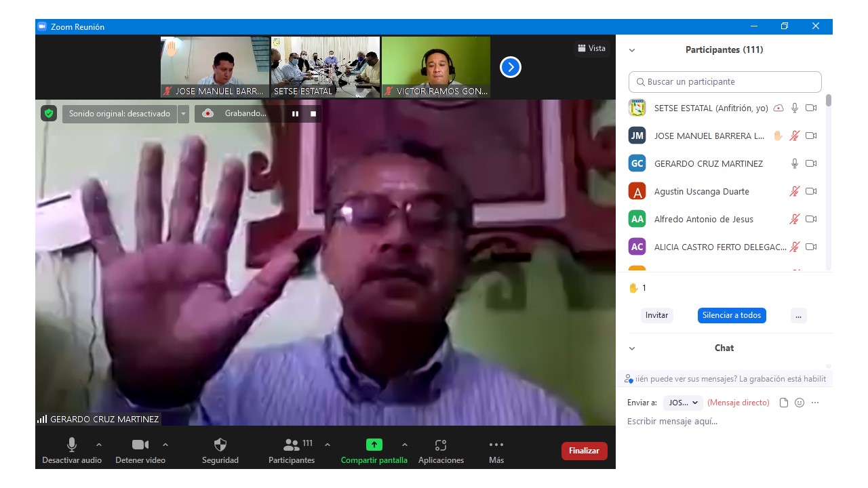Select VICTOR RAMOS video thumbnail
The width and height of the screenshot is (868, 488).
point(436,67)
